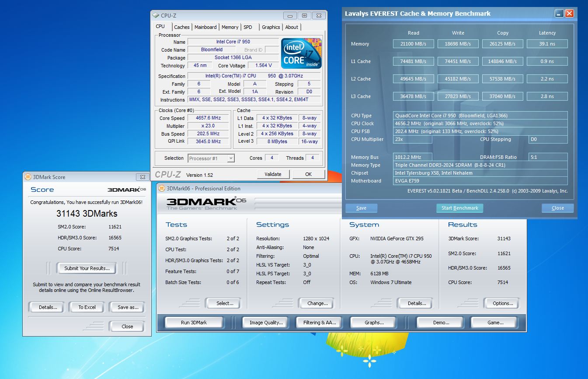Open the Graphs button in 3DMark06
The image size is (588, 379).
click(x=374, y=323)
